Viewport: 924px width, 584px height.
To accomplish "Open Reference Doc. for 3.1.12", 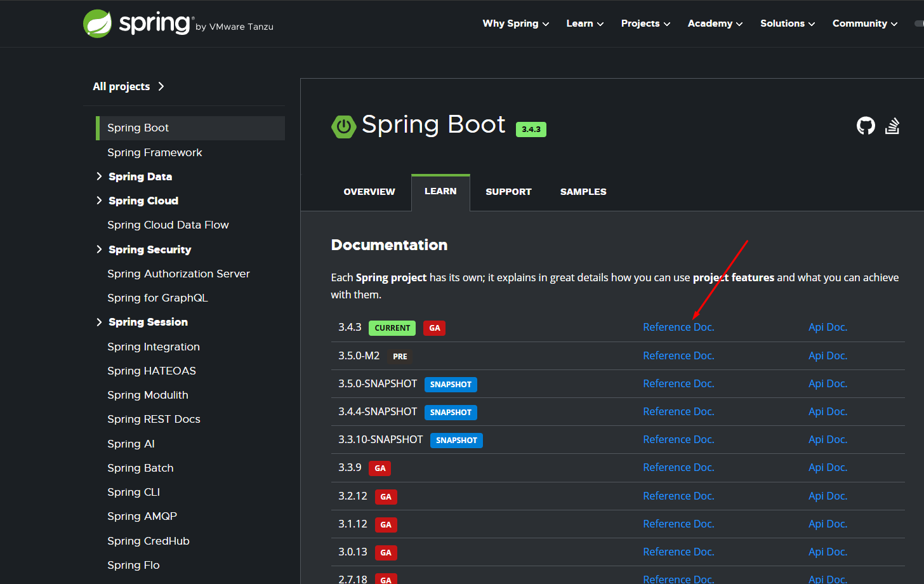I will pyautogui.click(x=678, y=524).
